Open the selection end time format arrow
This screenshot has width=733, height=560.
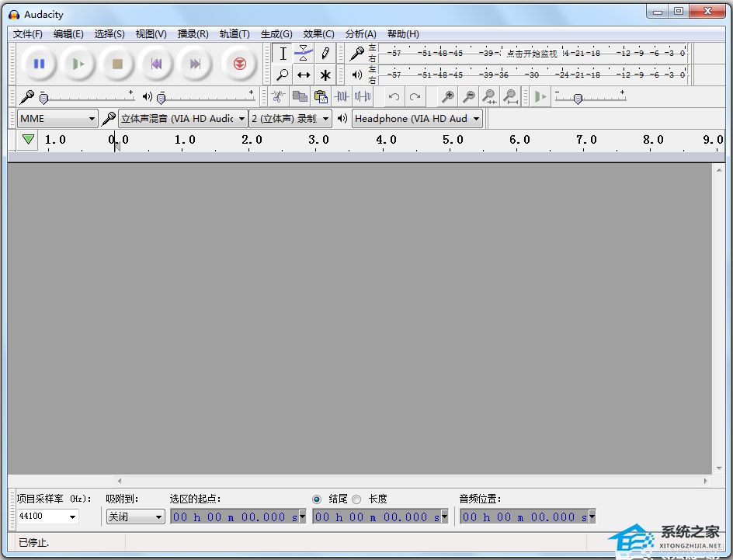[444, 517]
